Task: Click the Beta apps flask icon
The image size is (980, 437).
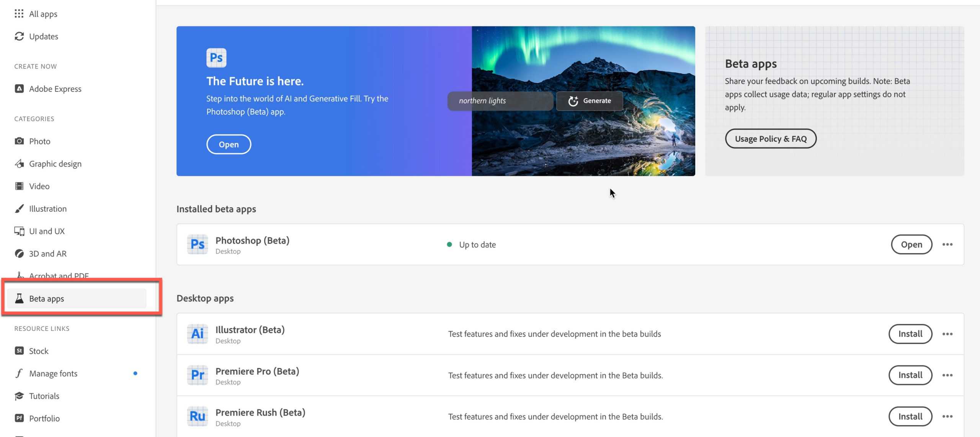Action: tap(19, 298)
